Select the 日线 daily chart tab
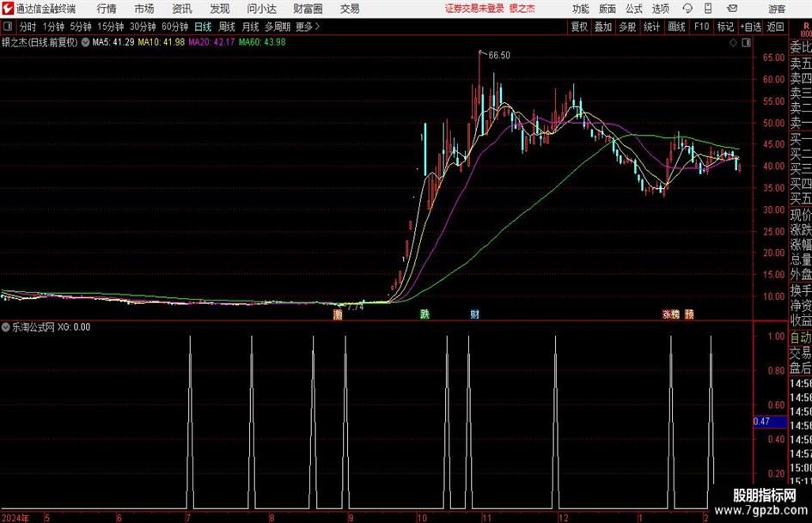Screen dimensions: 812x523 [203, 27]
